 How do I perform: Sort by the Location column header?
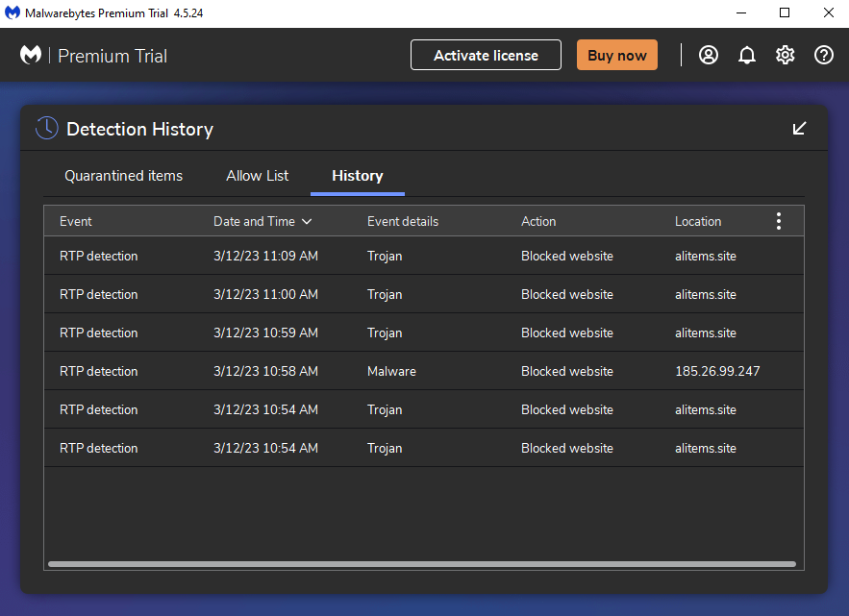coord(698,221)
